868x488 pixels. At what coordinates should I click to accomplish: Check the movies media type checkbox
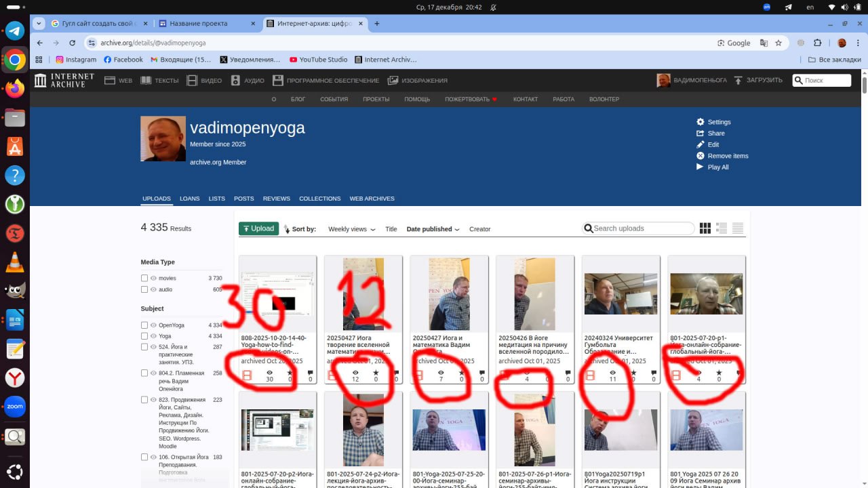pos(144,278)
